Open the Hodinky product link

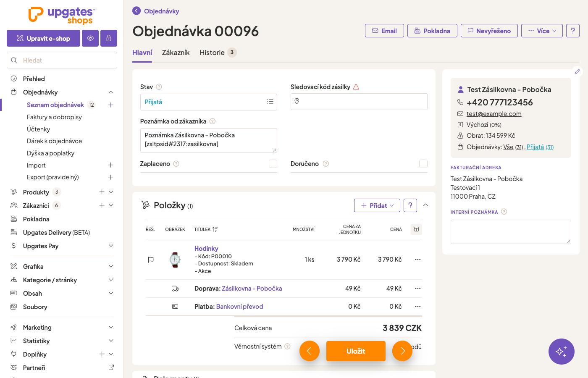pos(206,249)
